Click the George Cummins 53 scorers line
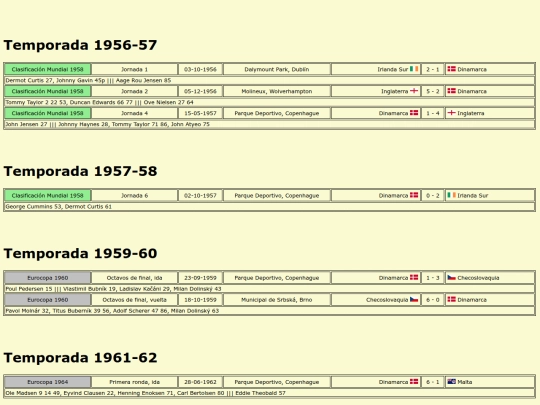Screen dimensions: 540x405 pos(270,207)
